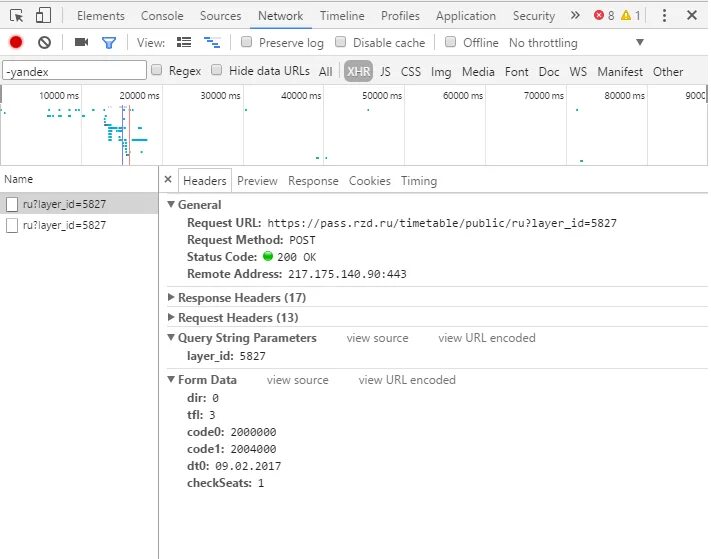
Task: Collapse the General section
Action: click(x=171, y=204)
